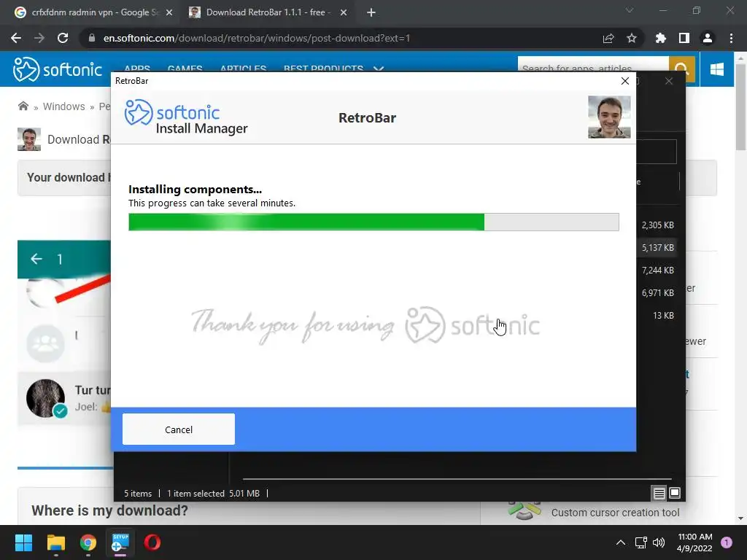Click the '5 items' status text

(138, 494)
